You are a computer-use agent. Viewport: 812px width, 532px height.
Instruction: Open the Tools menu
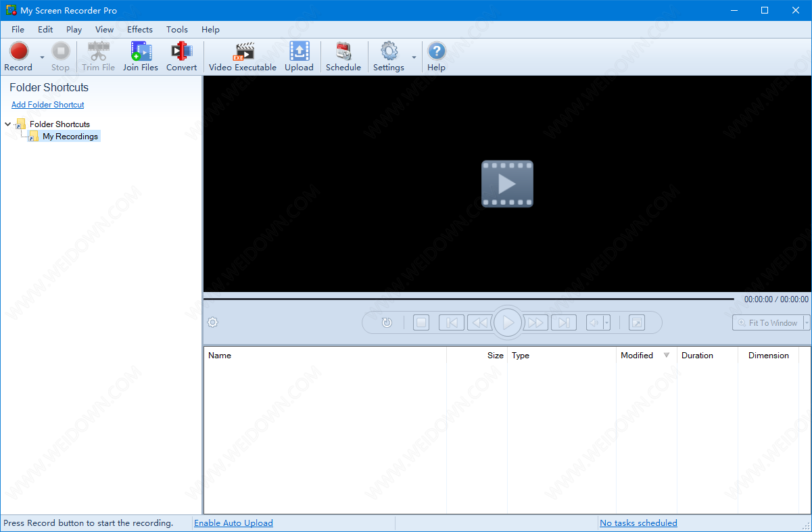(177, 29)
